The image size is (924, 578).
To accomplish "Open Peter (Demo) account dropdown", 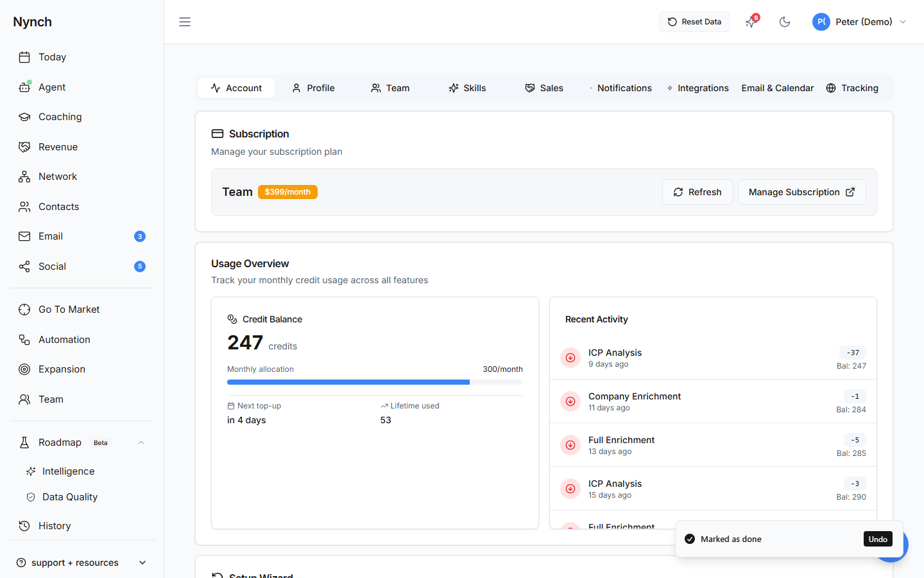I will (x=860, y=22).
